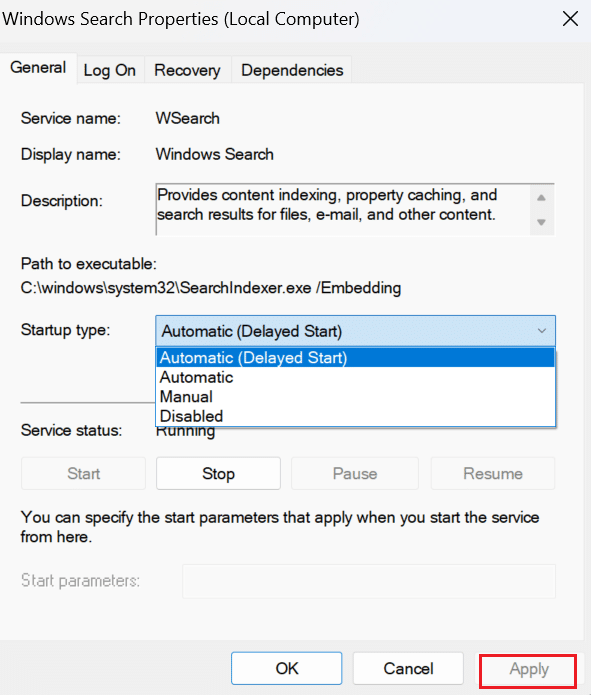Viewport: 591px width, 695px height.
Task: Confirm with the OK button
Action: point(286,668)
